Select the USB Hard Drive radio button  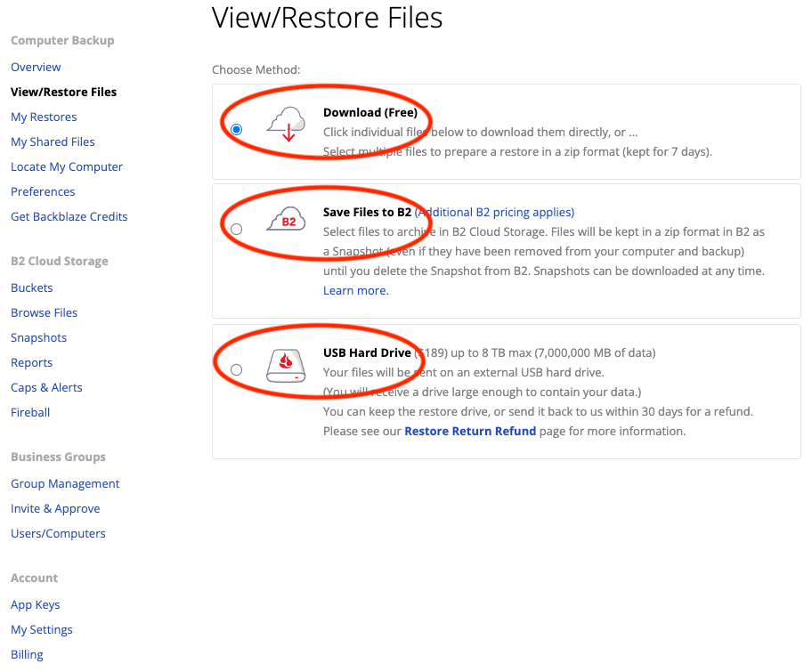point(236,369)
